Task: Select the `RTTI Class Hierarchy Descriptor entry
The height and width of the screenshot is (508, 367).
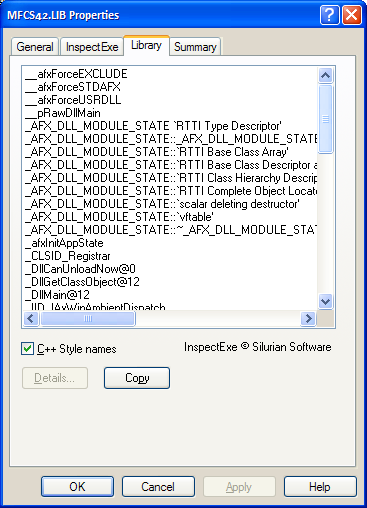Action: (x=171, y=178)
